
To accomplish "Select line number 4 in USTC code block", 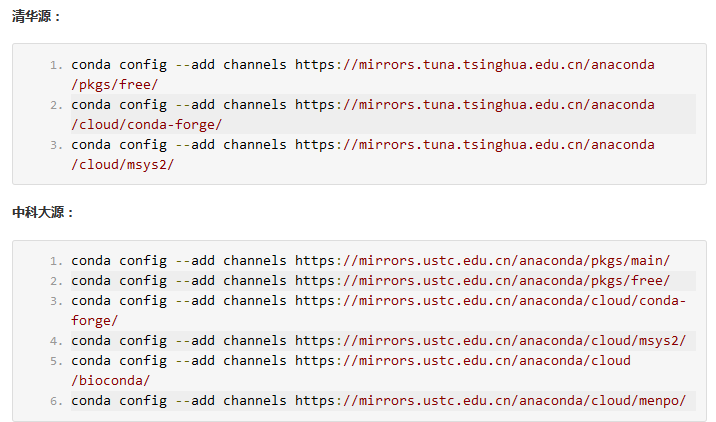I will 56,341.
